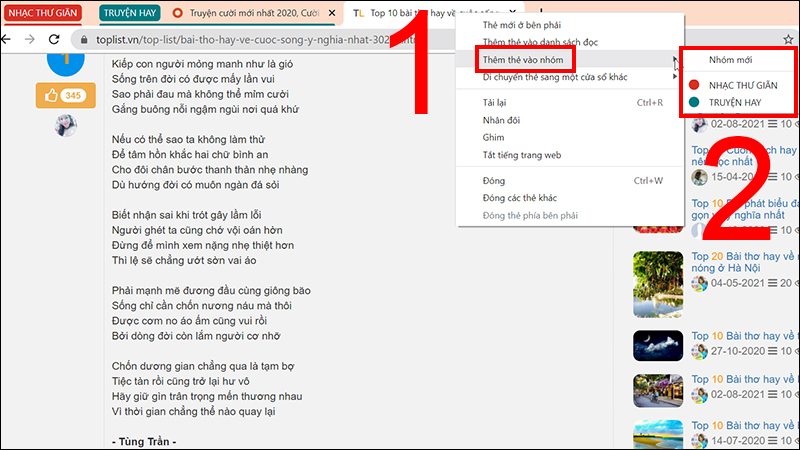
Task: Collapse the NHẠC THƯ GIÃN tab group
Action: click(43, 13)
